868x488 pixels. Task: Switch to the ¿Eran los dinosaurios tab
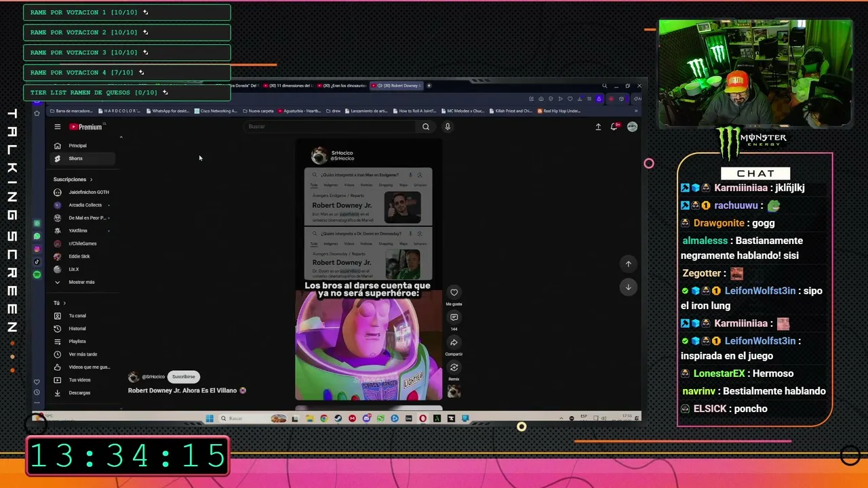342,85
